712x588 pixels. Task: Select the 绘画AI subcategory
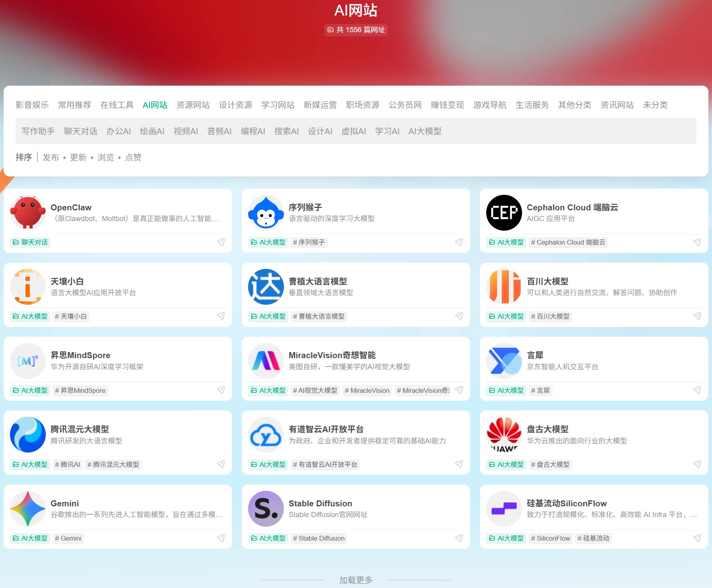click(152, 131)
